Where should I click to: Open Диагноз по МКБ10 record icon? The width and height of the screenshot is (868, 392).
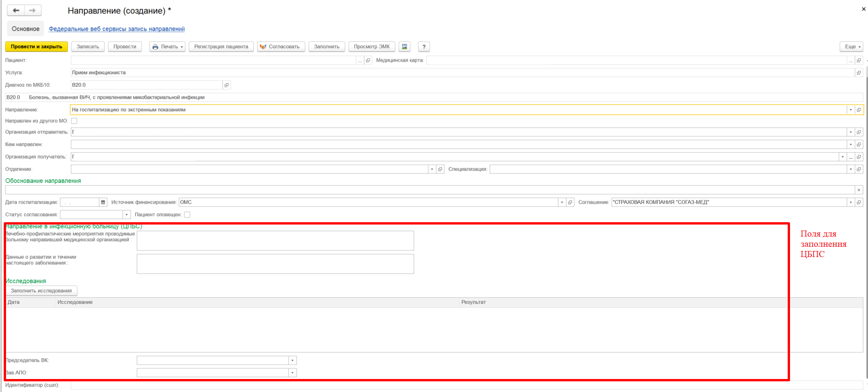(x=227, y=85)
